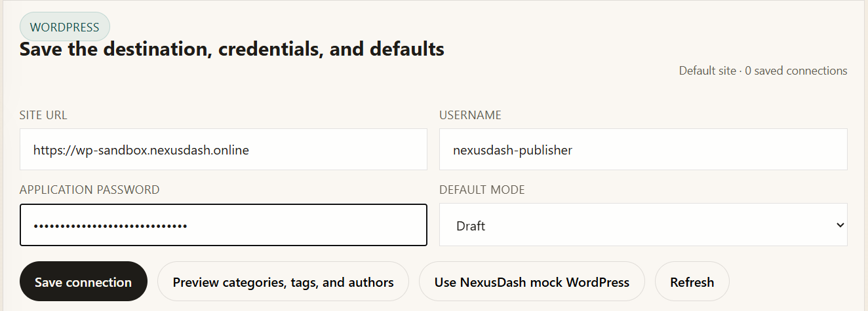Hit the Refresh button
Screen dimensions: 868x311
[692, 282]
